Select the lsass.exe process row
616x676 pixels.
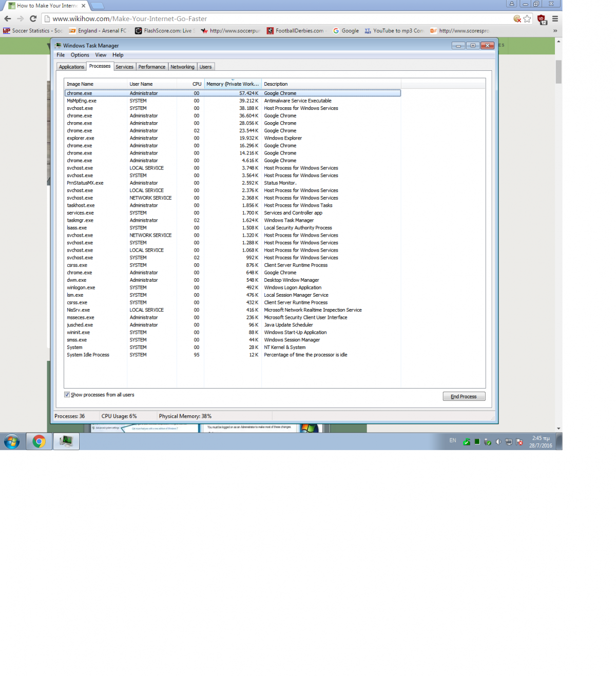click(233, 228)
